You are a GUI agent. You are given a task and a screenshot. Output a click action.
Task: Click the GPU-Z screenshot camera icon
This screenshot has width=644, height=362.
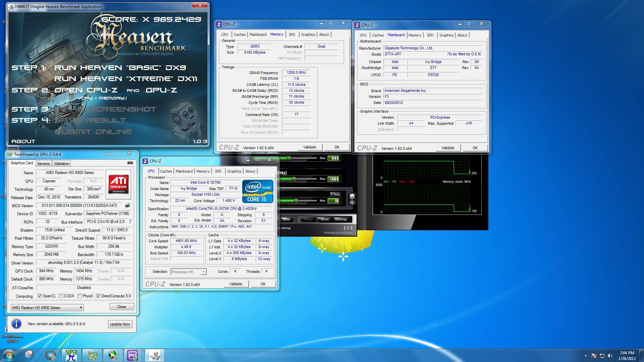[130, 163]
